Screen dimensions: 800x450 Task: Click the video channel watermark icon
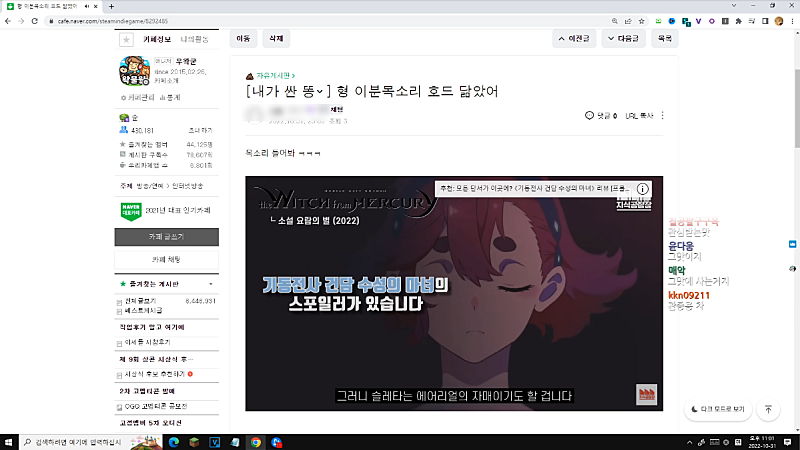tap(646, 394)
